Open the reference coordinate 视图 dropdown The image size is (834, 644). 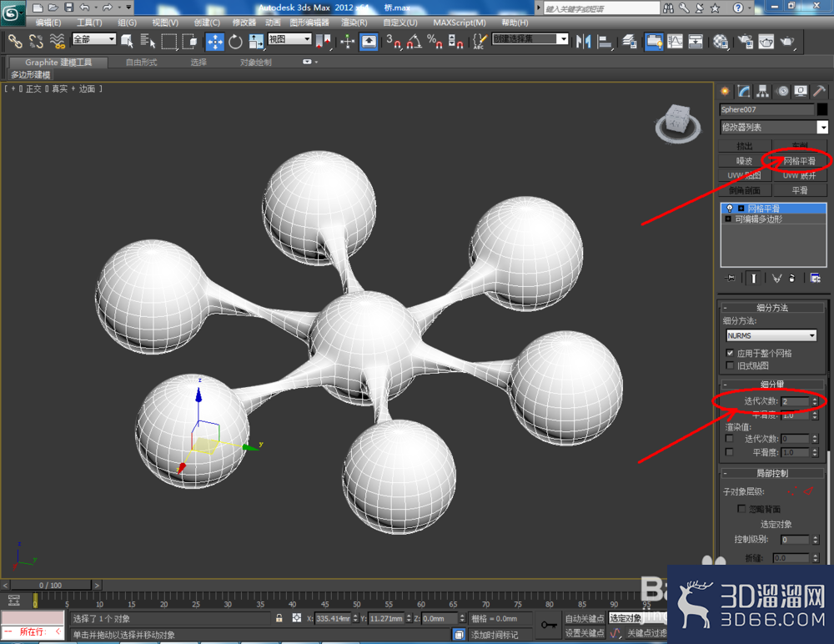click(289, 39)
